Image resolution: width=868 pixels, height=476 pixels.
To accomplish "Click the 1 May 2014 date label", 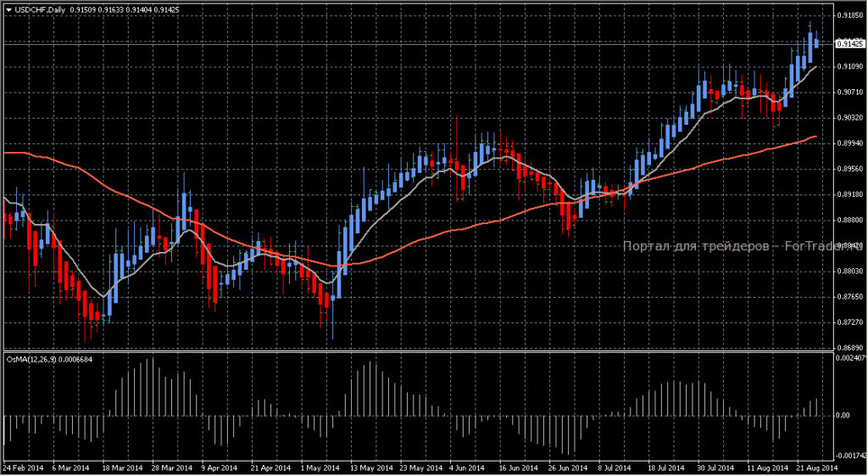I will (320, 468).
